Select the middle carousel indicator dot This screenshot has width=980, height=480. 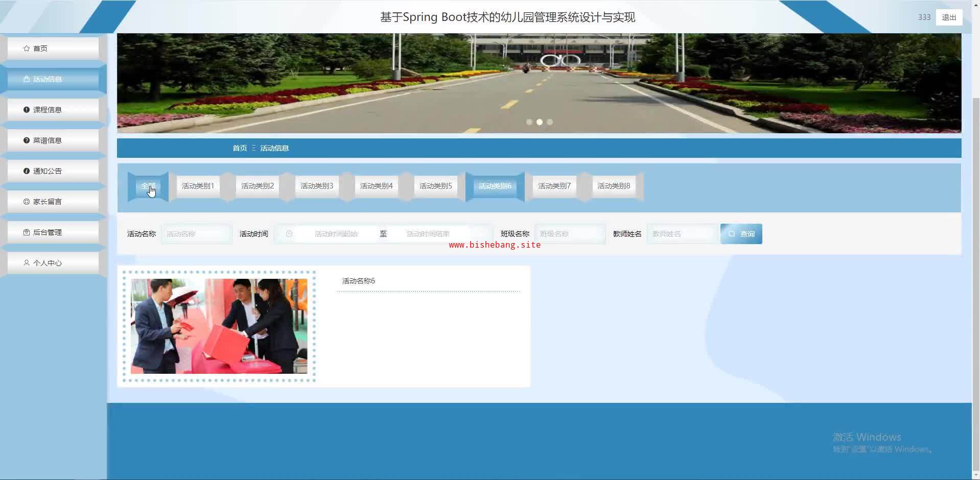tap(540, 122)
